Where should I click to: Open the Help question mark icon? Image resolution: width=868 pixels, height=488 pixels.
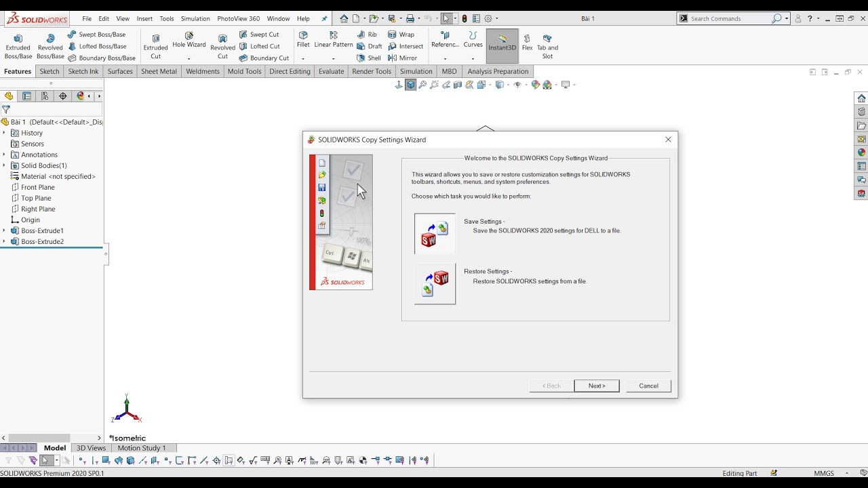809,18
